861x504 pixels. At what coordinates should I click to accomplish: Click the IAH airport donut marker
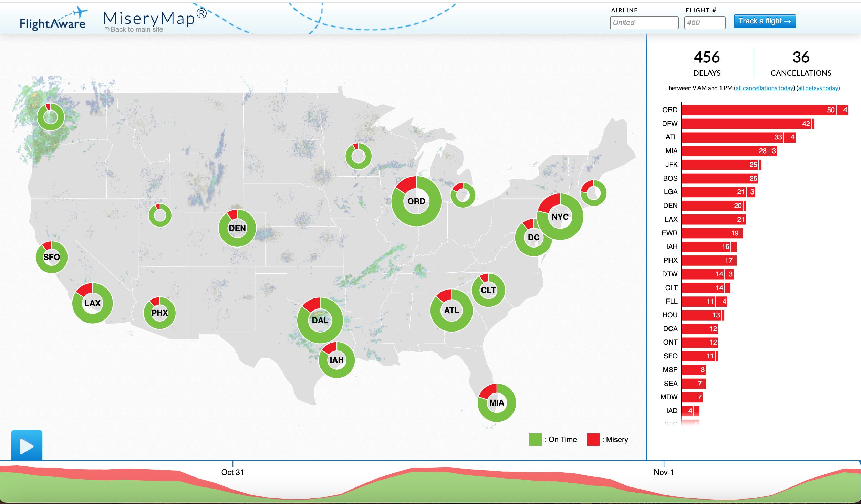tap(336, 360)
